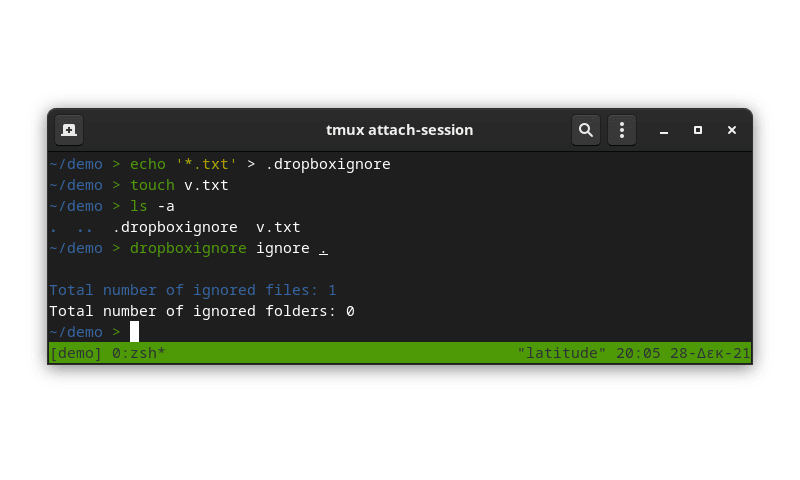Open the three-dot hamburger menu
This screenshot has height=480, width=800.
click(x=621, y=130)
